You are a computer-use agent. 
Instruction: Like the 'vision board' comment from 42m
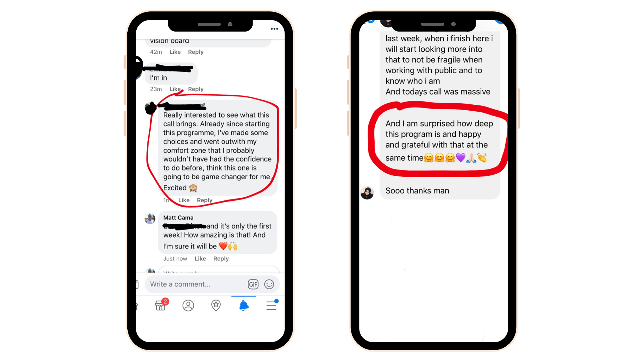click(175, 52)
